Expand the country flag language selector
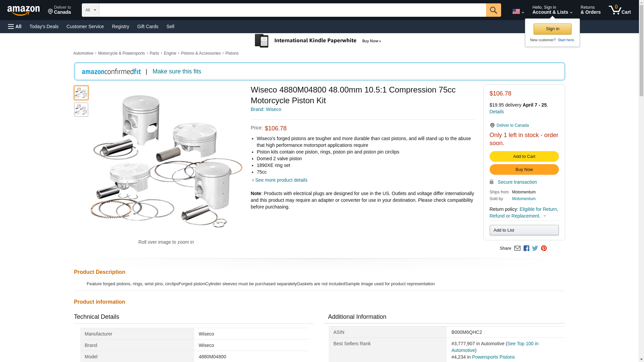This screenshot has width=644, height=362. (518, 11)
